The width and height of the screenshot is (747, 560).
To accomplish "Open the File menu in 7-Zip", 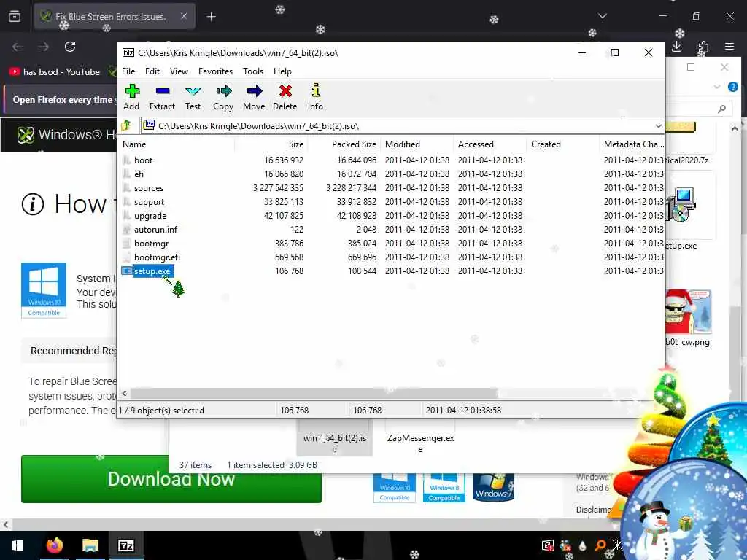I will tap(128, 71).
